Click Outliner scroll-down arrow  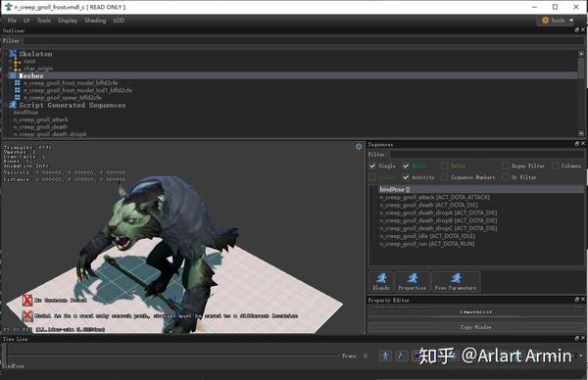(581, 133)
